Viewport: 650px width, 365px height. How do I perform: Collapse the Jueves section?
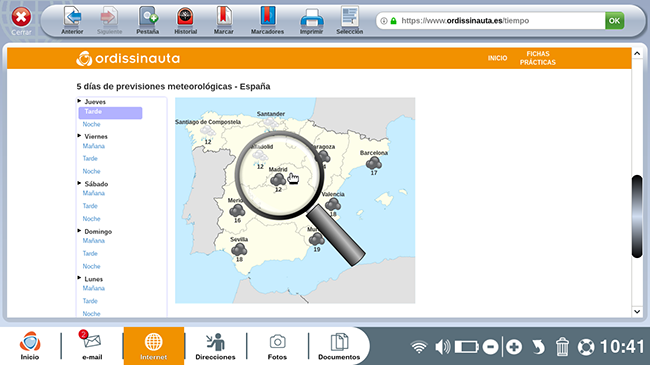(79, 101)
